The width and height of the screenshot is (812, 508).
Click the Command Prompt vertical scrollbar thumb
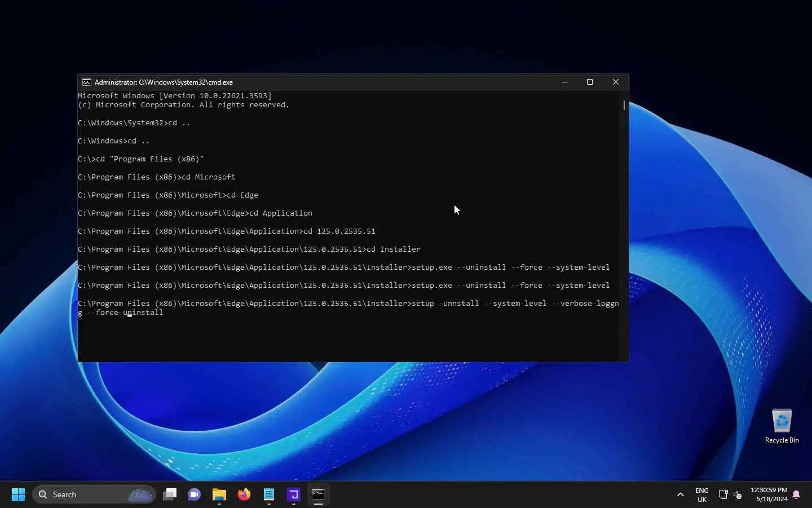[624, 105]
